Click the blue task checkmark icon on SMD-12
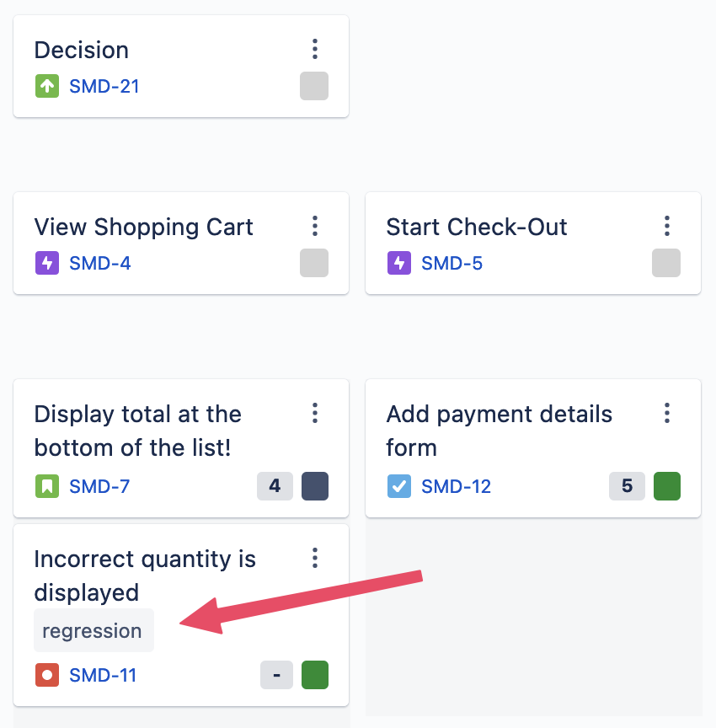The image size is (716, 728). coord(399,486)
